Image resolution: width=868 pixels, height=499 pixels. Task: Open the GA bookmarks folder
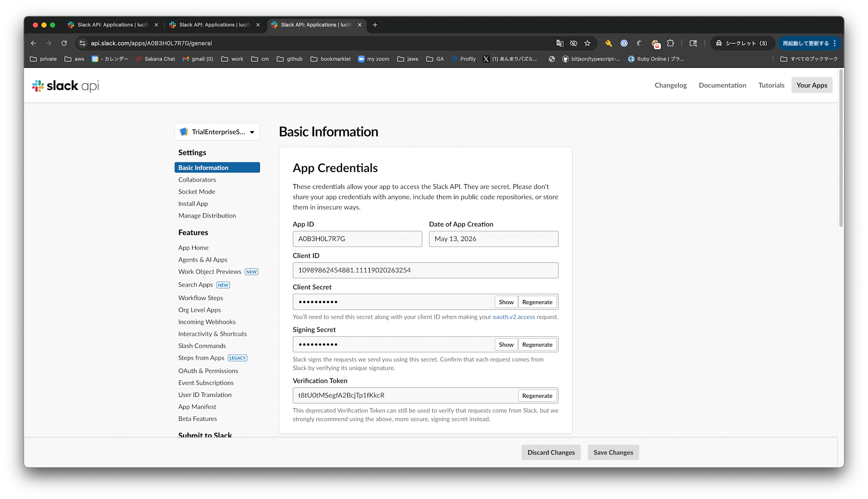(435, 59)
